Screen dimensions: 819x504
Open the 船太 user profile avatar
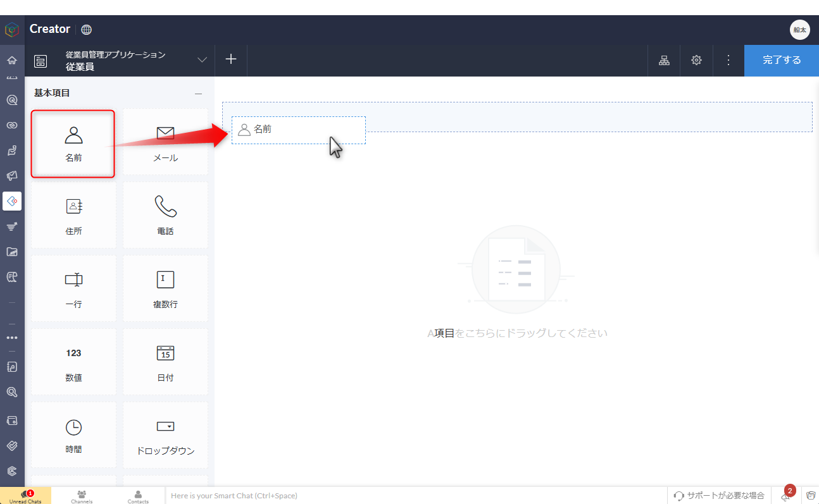pyautogui.click(x=799, y=30)
